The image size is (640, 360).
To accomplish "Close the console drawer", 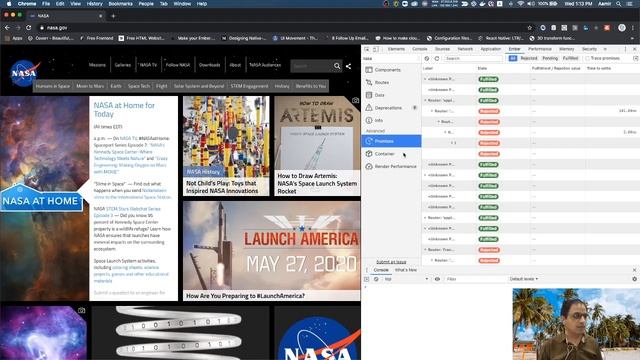I will click(x=634, y=270).
